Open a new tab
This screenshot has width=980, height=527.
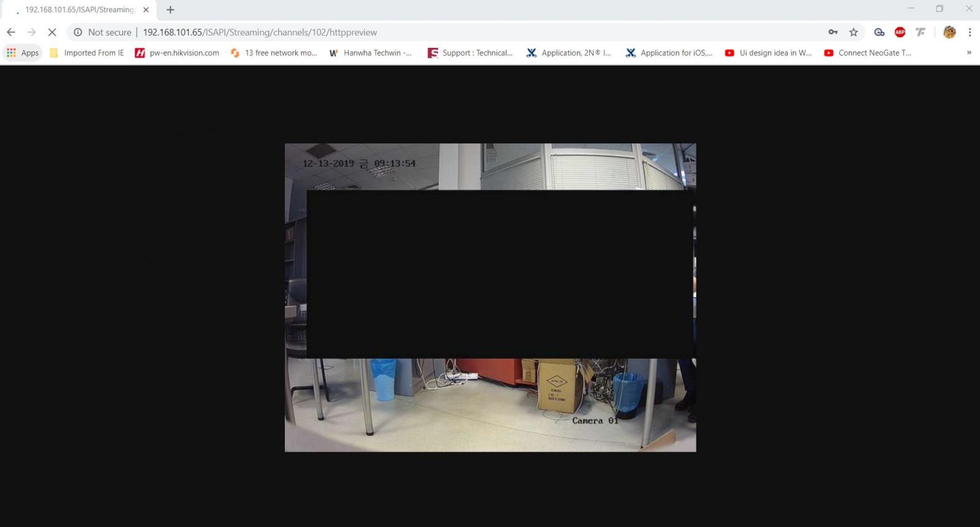(x=170, y=10)
